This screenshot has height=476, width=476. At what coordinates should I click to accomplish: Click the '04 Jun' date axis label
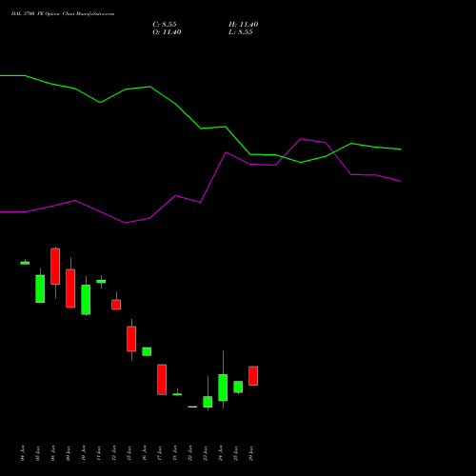point(22,453)
